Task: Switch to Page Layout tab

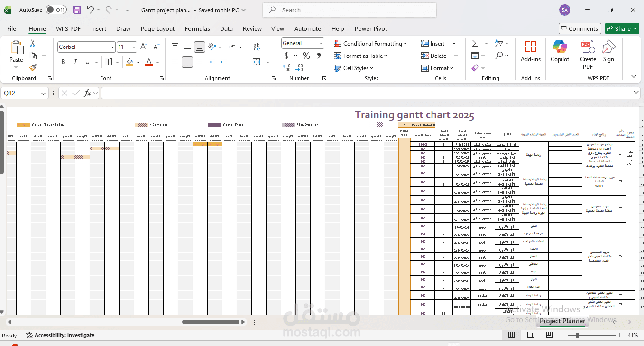Action: point(157,28)
